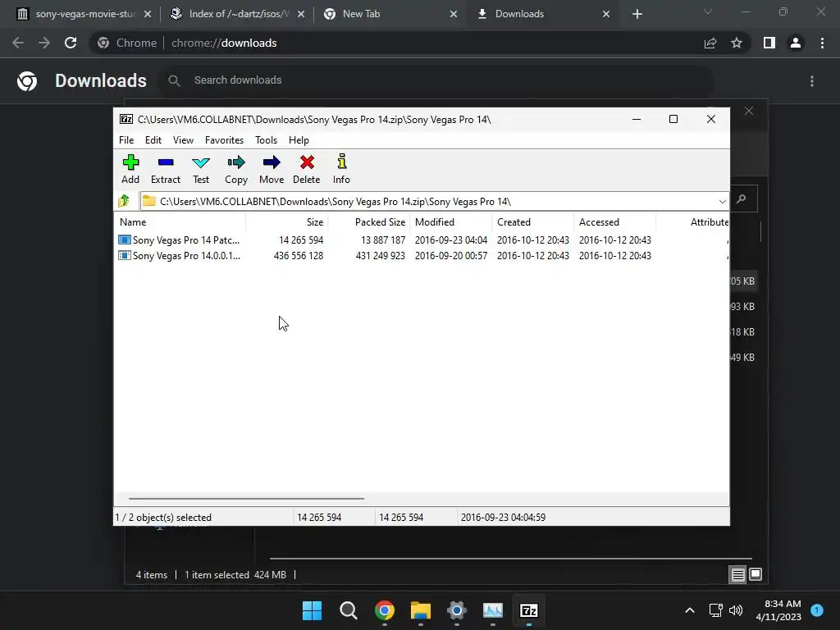
Task: Select the Sony Vegas Pro 14.0.0.1 file
Action: (x=180, y=256)
